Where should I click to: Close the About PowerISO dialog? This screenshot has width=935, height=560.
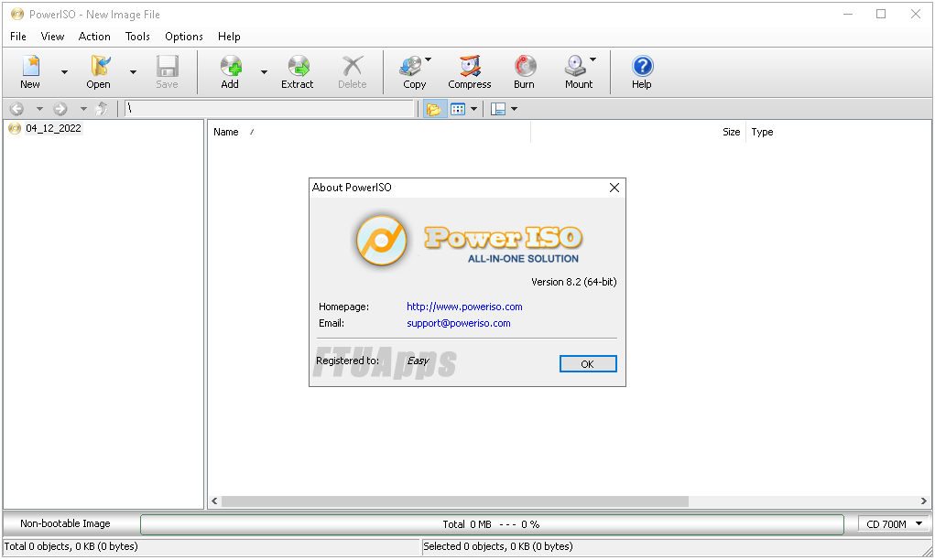614,188
